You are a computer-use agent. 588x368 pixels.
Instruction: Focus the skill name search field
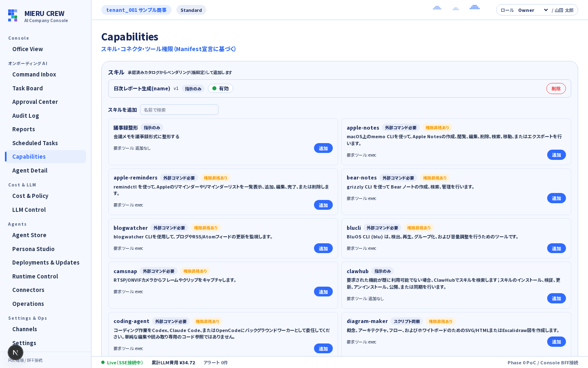tap(179, 110)
